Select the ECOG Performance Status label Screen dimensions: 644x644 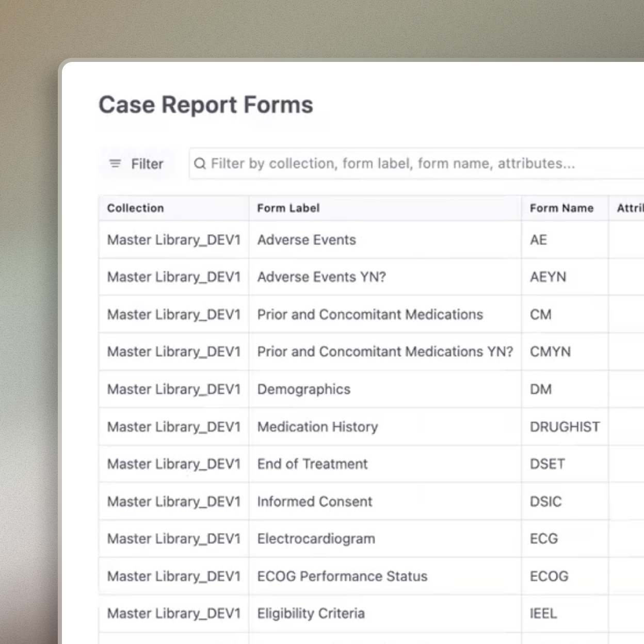[x=342, y=576]
